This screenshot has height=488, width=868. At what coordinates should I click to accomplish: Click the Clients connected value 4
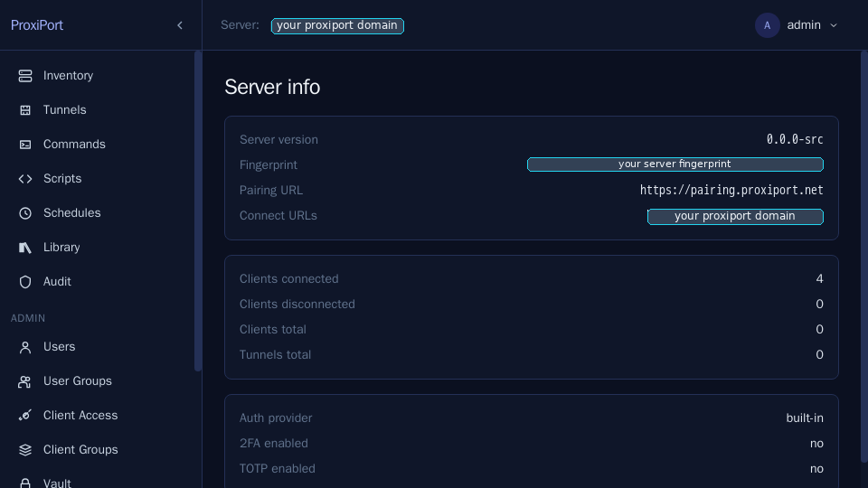[x=819, y=279]
